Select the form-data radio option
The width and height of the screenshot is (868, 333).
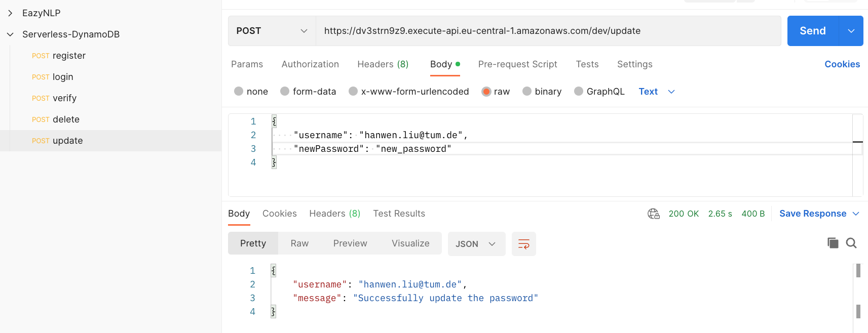(x=285, y=91)
